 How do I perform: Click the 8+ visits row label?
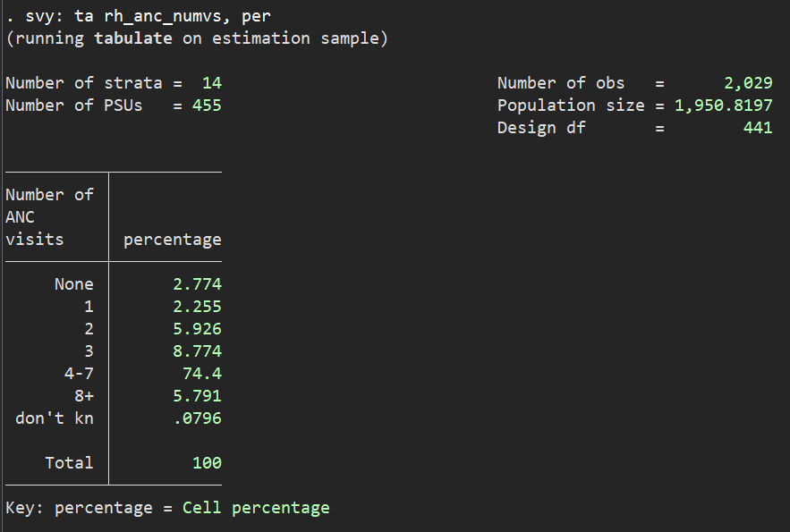tap(83, 396)
